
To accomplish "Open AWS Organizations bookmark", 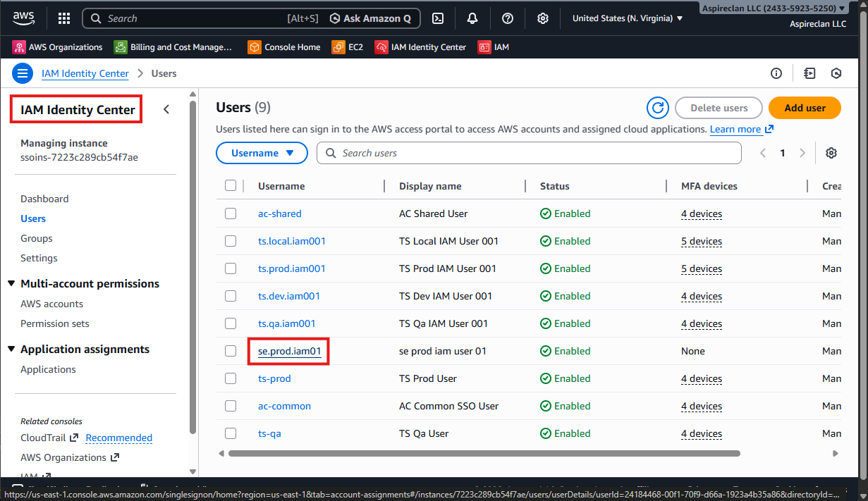I will (x=58, y=47).
